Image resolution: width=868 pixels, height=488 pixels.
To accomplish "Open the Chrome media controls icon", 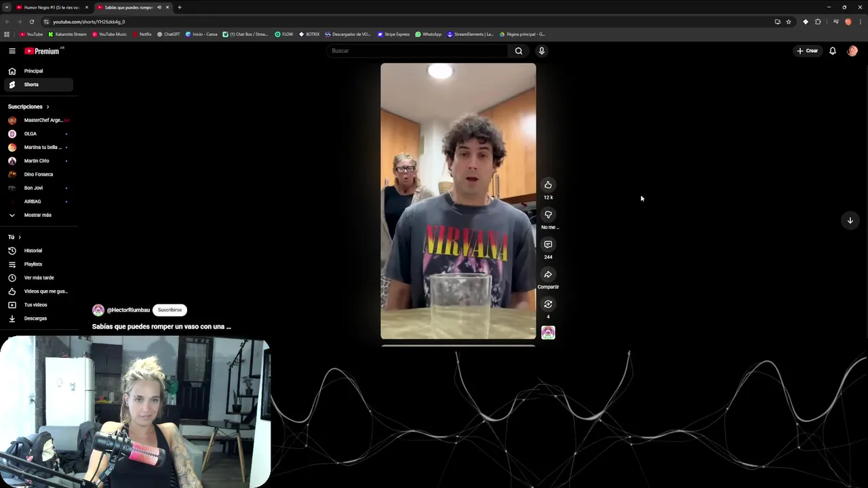I will pyautogui.click(x=835, y=22).
